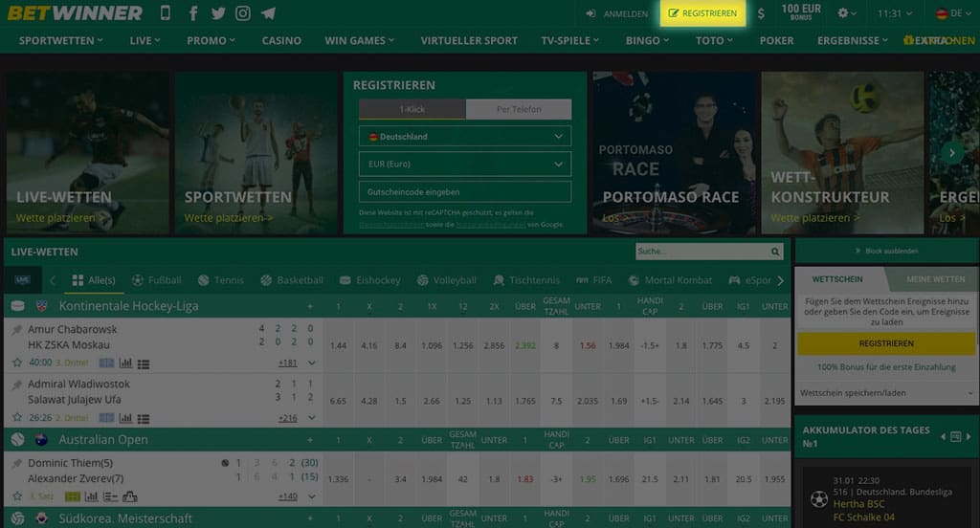Open the Deutschland country dropdown

[x=465, y=136]
